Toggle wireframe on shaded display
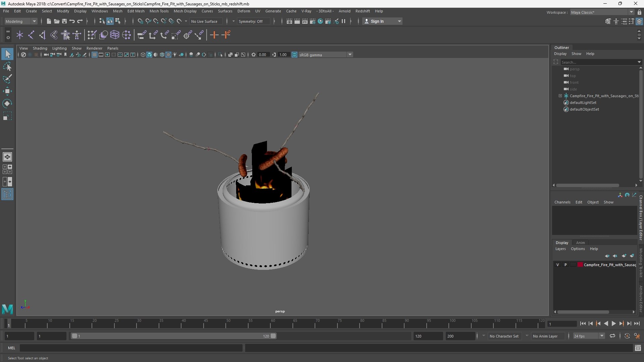This screenshot has width=644, height=362. (x=162, y=55)
